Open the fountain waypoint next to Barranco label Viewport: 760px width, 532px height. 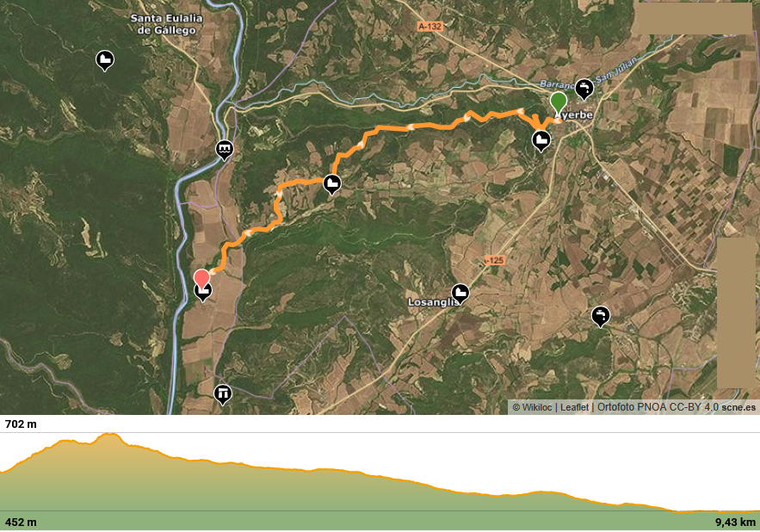[584, 90]
